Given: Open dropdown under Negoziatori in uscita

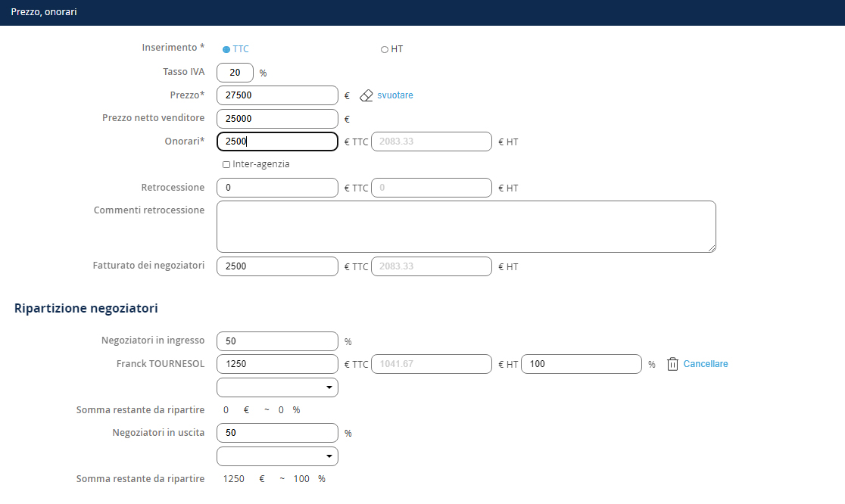Looking at the screenshot, I should coord(277,456).
